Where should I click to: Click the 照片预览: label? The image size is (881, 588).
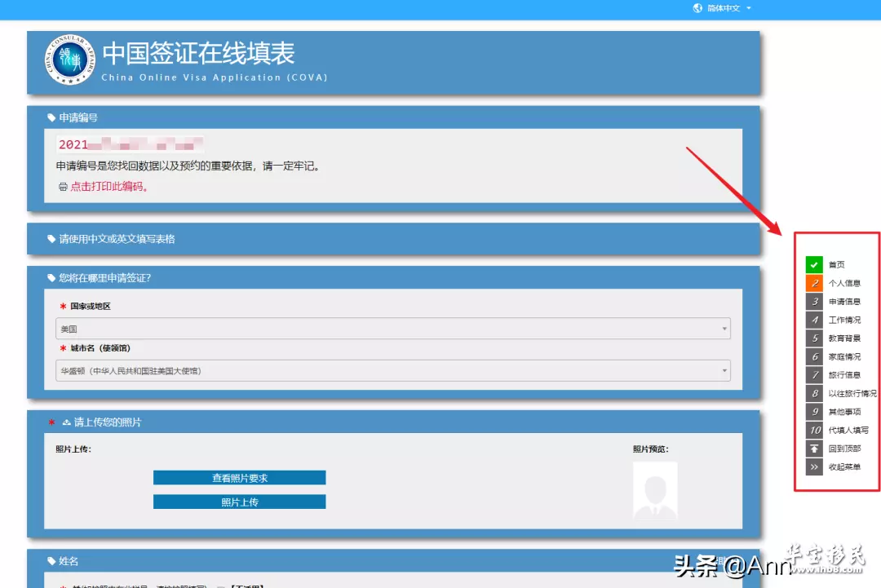[651, 449]
